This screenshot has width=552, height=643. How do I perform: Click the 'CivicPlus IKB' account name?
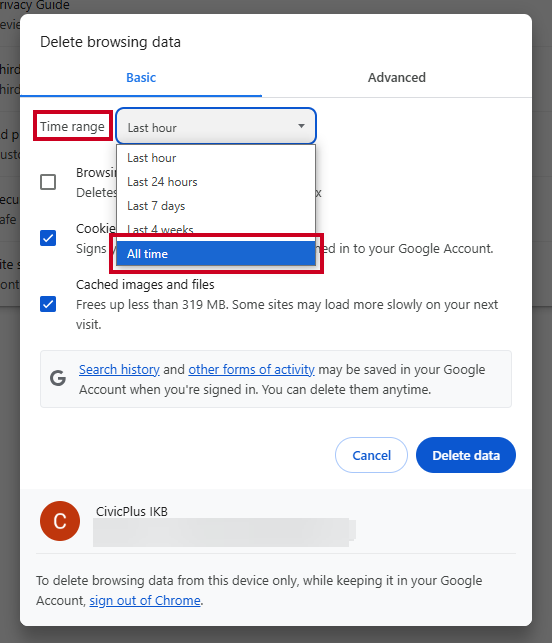tap(132, 511)
